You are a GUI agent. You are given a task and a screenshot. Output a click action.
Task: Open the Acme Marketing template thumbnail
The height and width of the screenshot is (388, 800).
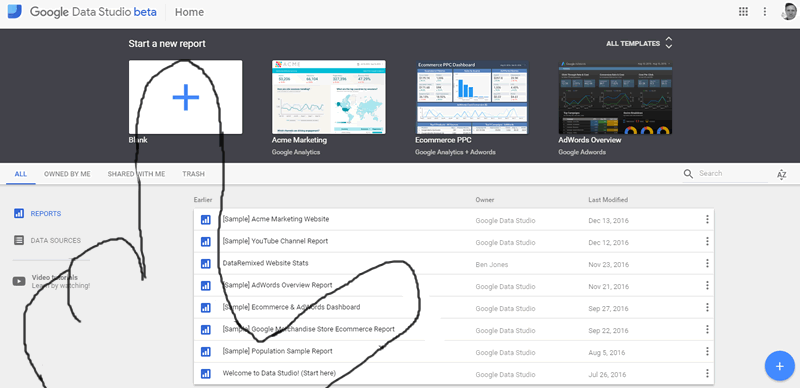point(329,97)
